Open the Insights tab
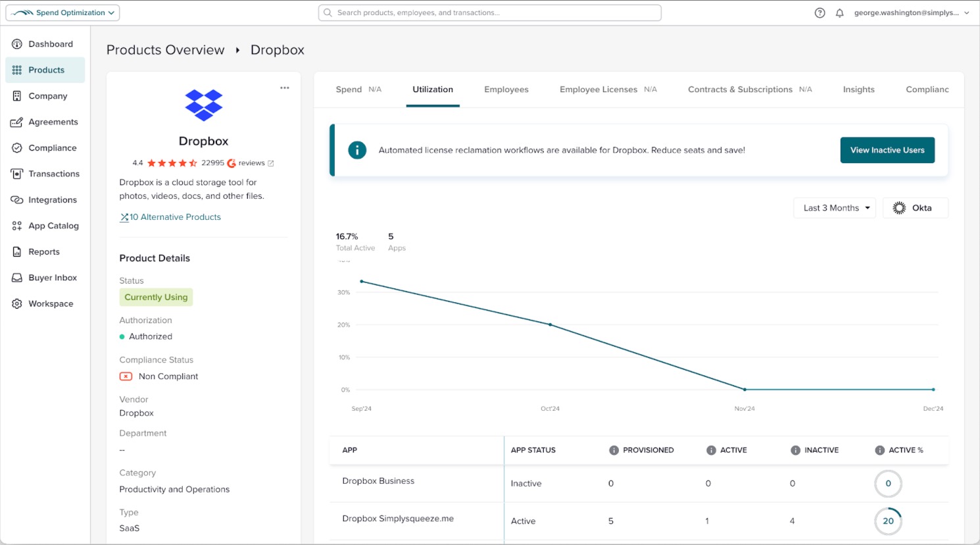 point(858,90)
